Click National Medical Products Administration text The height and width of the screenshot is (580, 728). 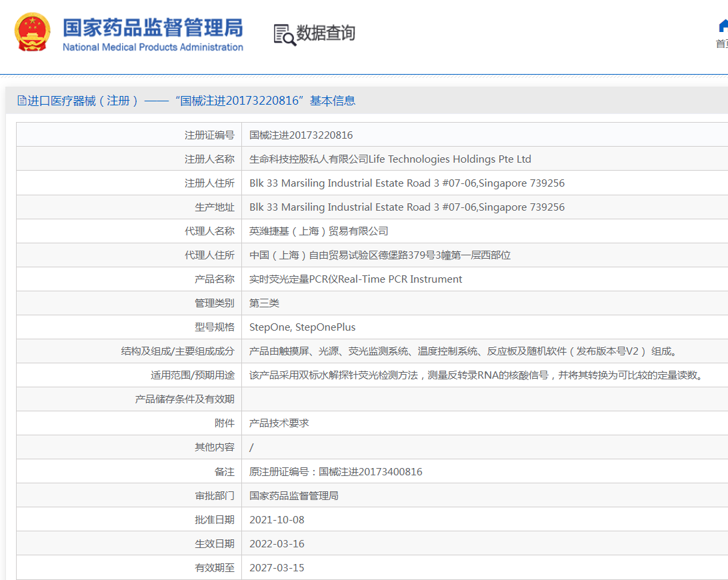(153, 47)
